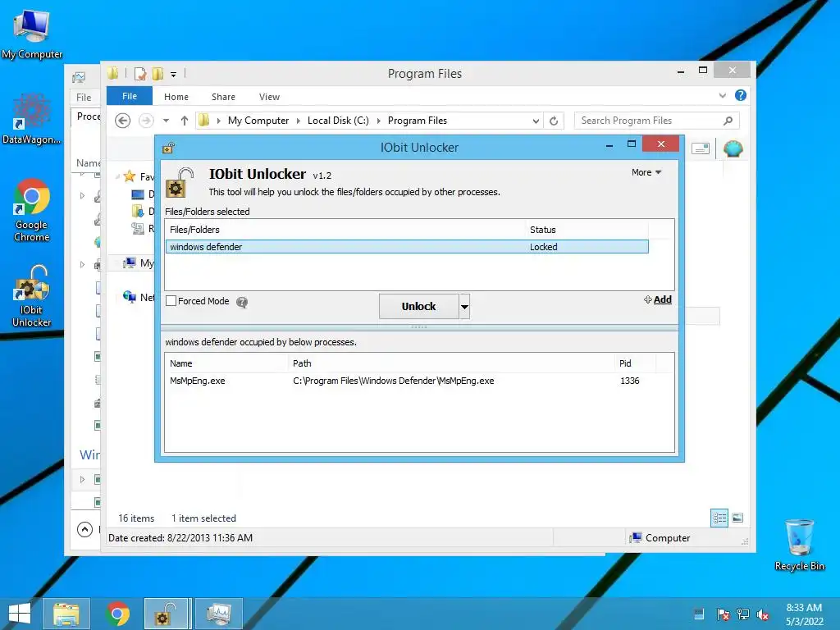Click Local Disk (C:) in the address bar
Image resolution: width=840 pixels, height=630 pixels.
click(338, 121)
